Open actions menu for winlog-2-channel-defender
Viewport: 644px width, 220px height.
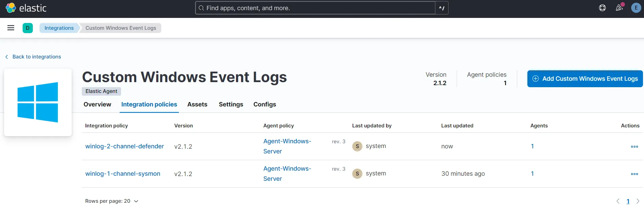(635, 147)
